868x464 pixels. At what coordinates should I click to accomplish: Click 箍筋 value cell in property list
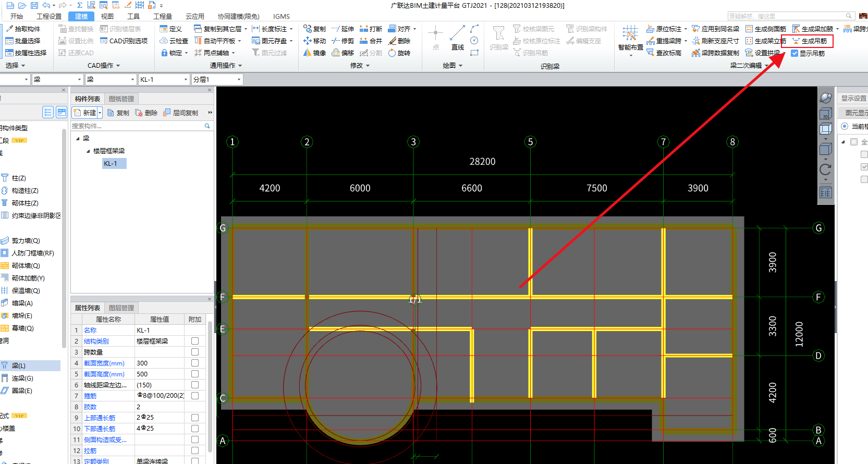[160, 396]
